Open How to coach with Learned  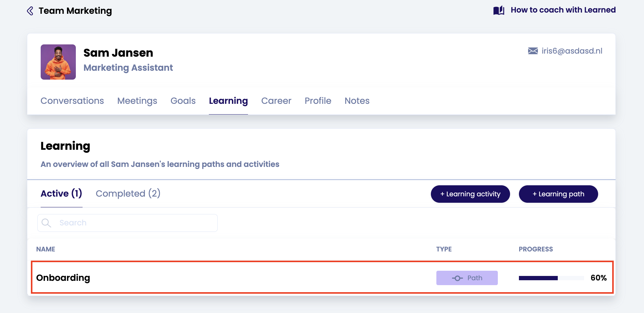coord(563,10)
